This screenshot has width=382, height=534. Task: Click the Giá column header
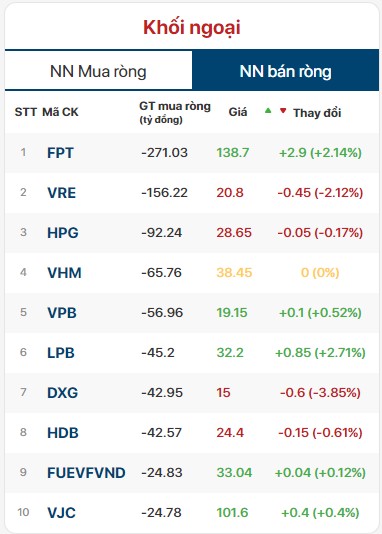click(x=238, y=112)
